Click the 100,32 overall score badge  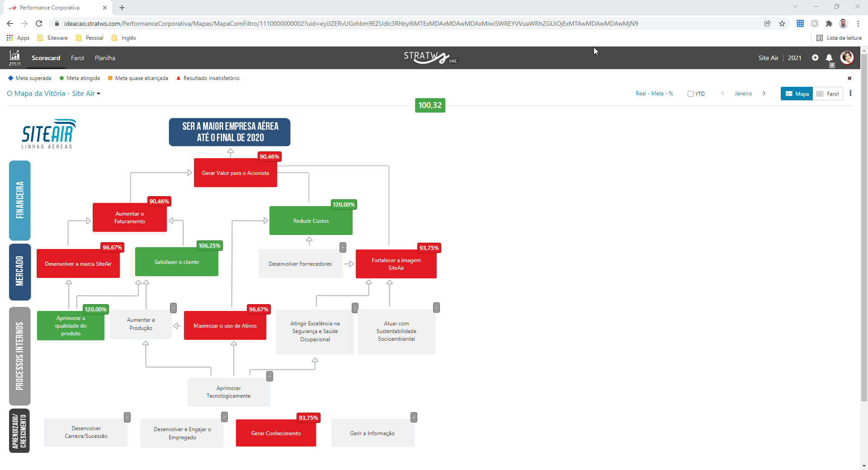click(x=430, y=105)
